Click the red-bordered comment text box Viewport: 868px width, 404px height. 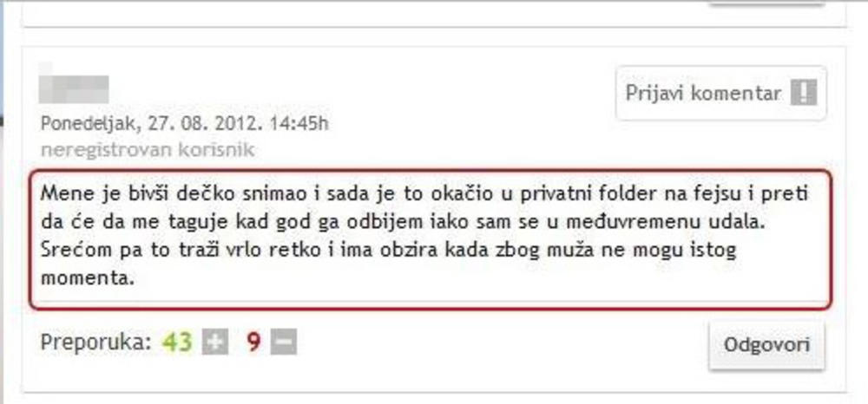[431, 239]
